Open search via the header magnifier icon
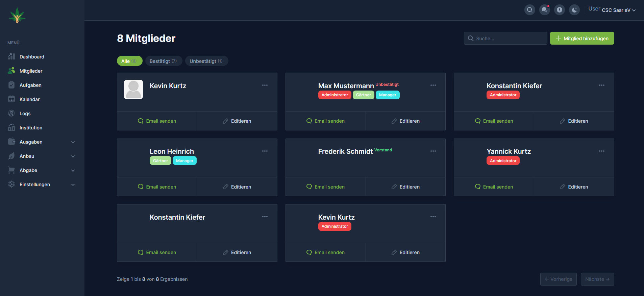This screenshot has width=644, height=296. click(530, 10)
